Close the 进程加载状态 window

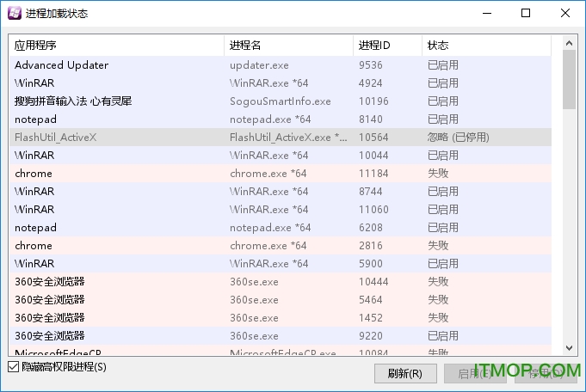pyautogui.click(x=565, y=14)
